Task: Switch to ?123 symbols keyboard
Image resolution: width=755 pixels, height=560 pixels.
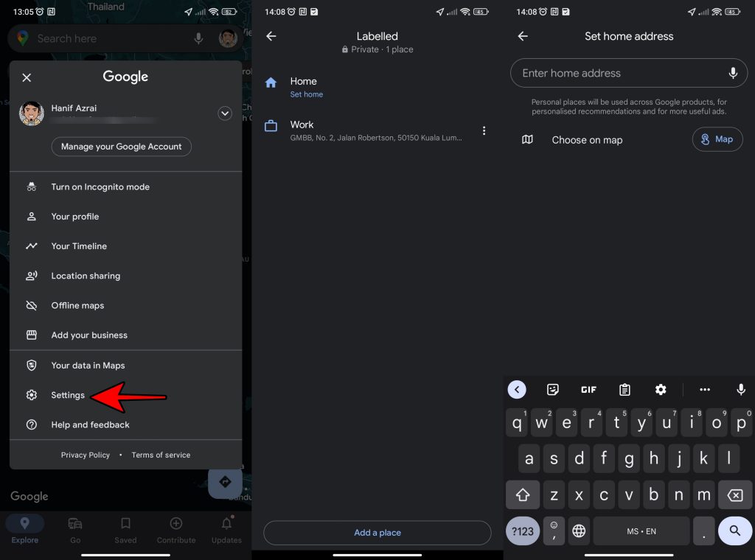Action: (x=523, y=531)
